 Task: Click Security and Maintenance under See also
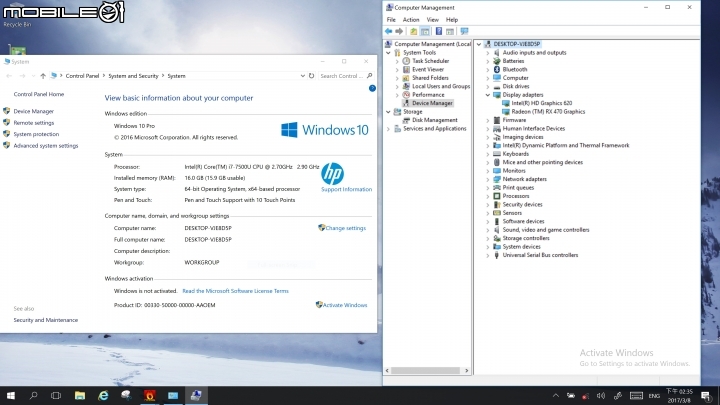[45, 320]
